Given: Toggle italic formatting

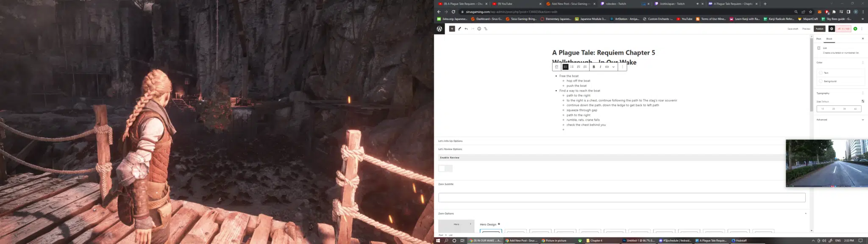Looking at the screenshot, I should tap(600, 67).
